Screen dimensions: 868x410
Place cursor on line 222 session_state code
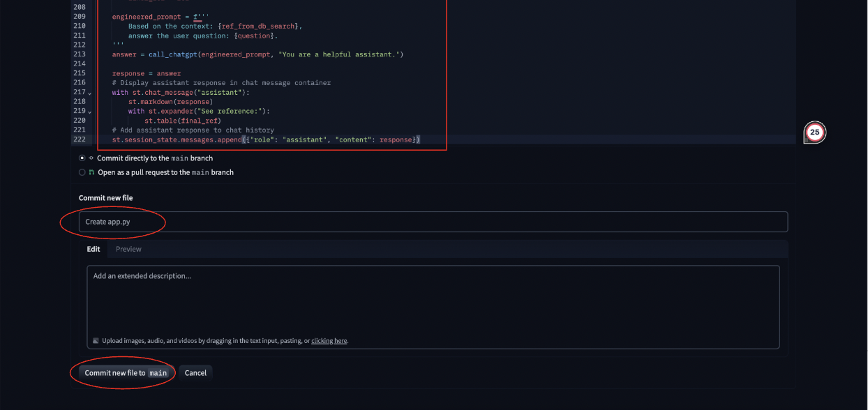click(265, 139)
